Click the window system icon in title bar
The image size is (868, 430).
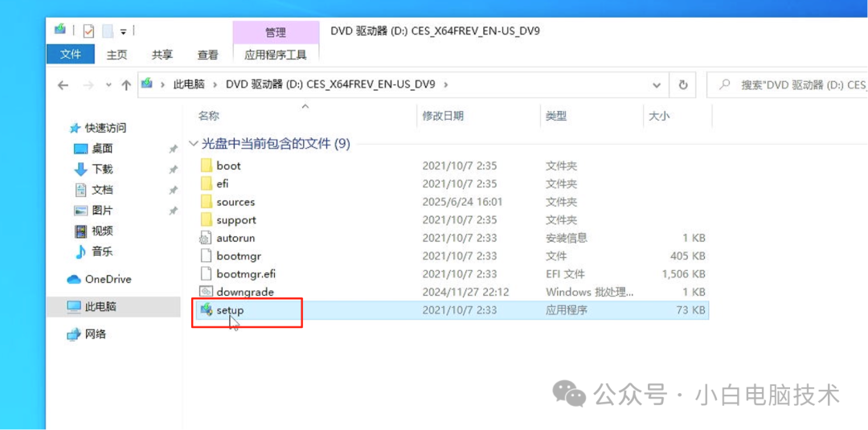point(60,29)
